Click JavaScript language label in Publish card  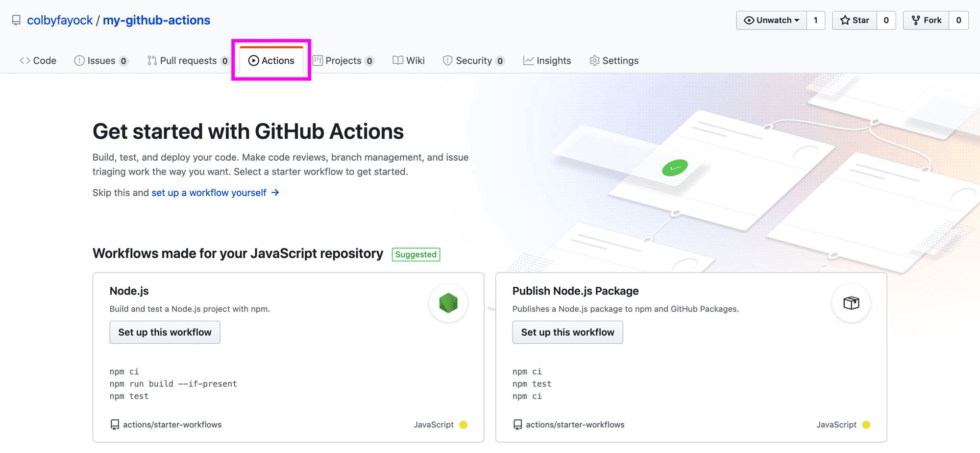[x=836, y=425]
